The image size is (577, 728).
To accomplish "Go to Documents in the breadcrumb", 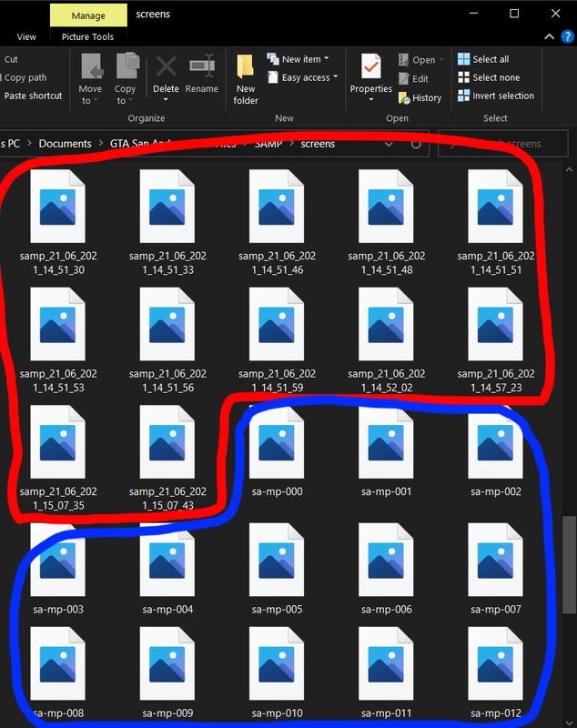I will 65,144.
